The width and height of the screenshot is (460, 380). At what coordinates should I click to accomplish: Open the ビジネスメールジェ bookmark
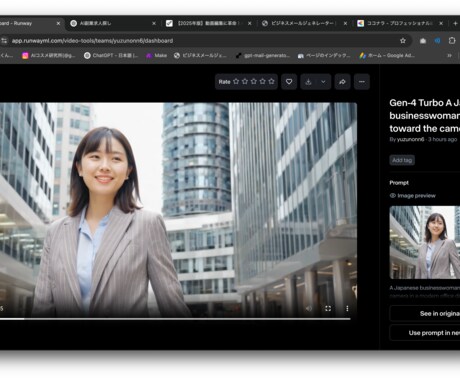(x=200, y=55)
